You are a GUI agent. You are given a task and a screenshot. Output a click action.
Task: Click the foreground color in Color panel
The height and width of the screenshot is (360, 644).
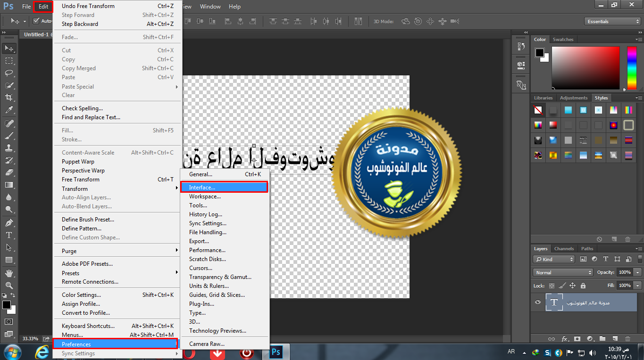[540, 53]
